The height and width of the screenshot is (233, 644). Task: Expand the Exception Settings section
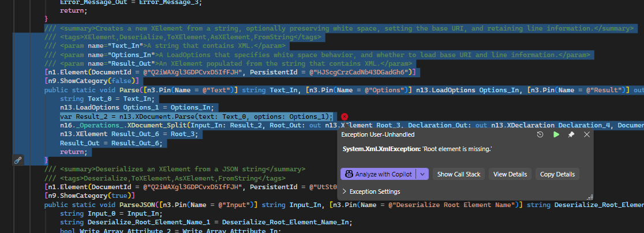(371, 191)
